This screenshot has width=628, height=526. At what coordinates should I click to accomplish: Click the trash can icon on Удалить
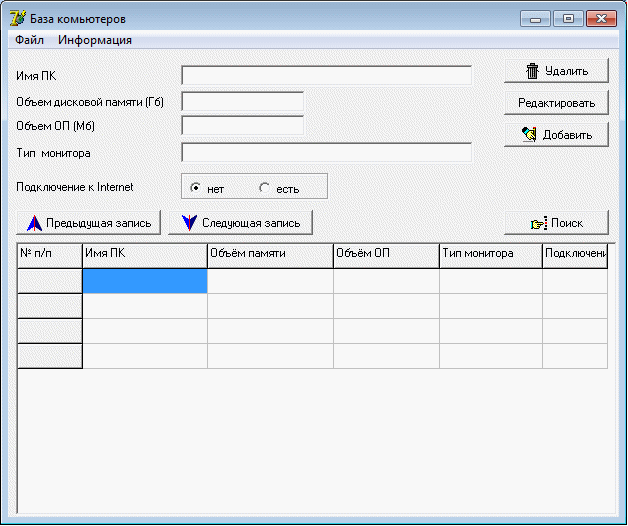click(x=532, y=71)
